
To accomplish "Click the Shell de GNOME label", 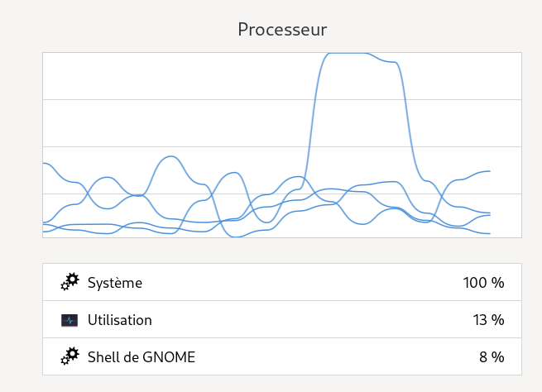I will coord(141,357).
